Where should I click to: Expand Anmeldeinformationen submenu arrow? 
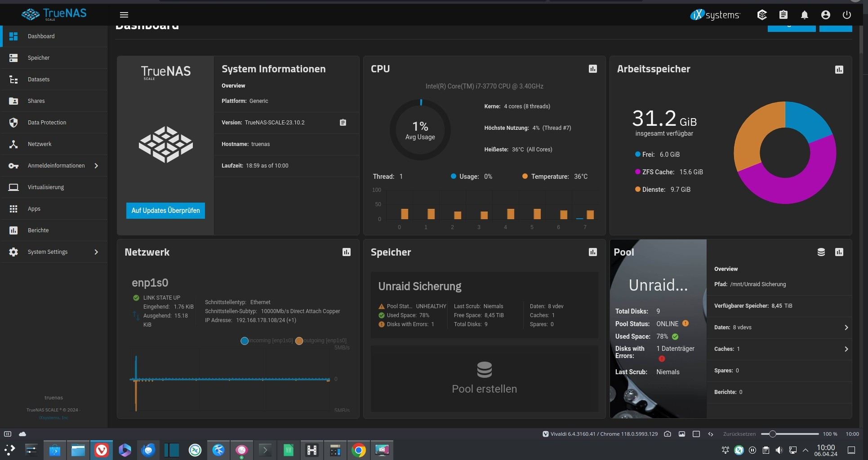[x=96, y=166]
